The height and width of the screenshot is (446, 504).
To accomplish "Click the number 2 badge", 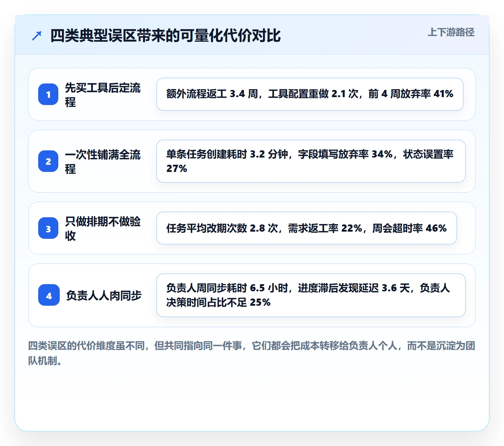I will tap(48, 161).
